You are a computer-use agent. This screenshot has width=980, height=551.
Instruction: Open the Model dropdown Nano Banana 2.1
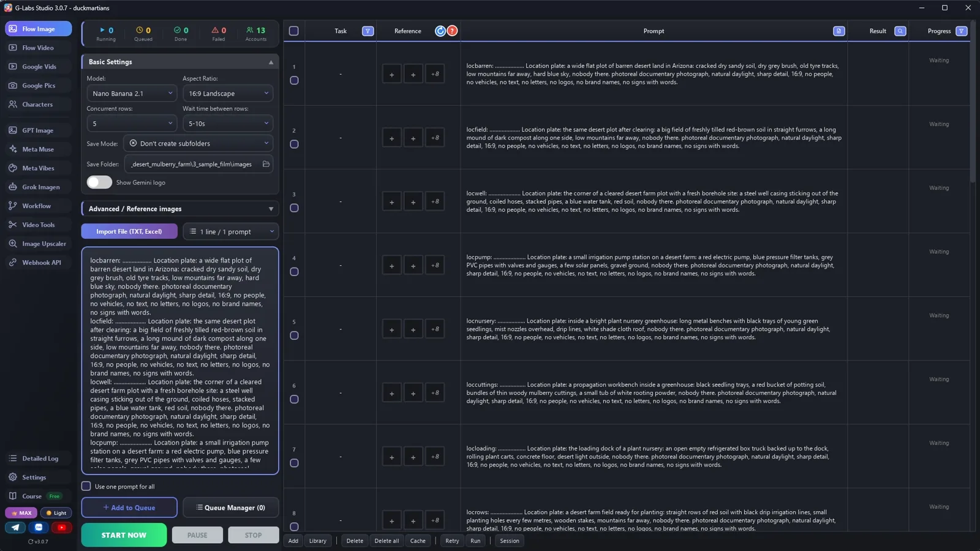pos(132,93)
